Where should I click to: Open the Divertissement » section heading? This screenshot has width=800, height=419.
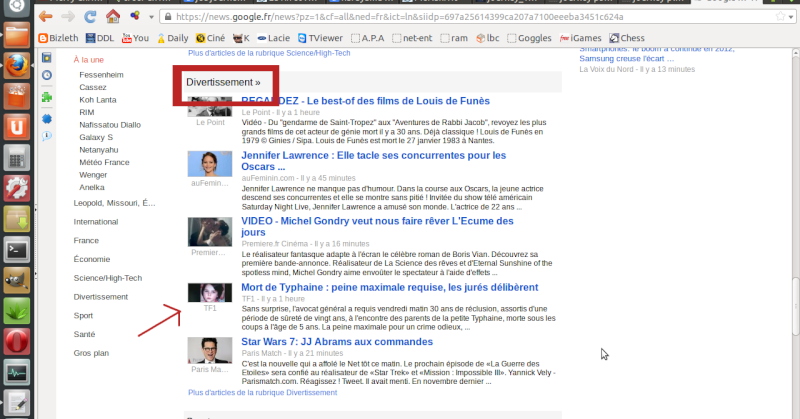223,82
